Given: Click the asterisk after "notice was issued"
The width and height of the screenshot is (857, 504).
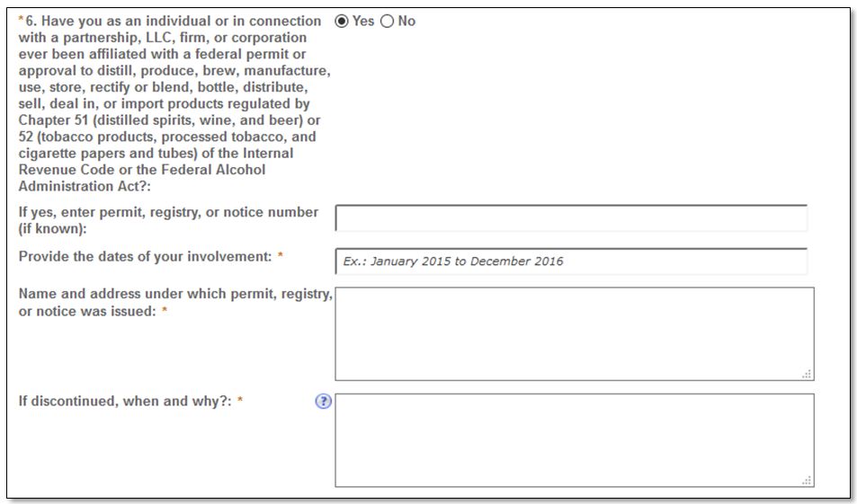Looking at the screenshot, I should click(x=165, y=312).
